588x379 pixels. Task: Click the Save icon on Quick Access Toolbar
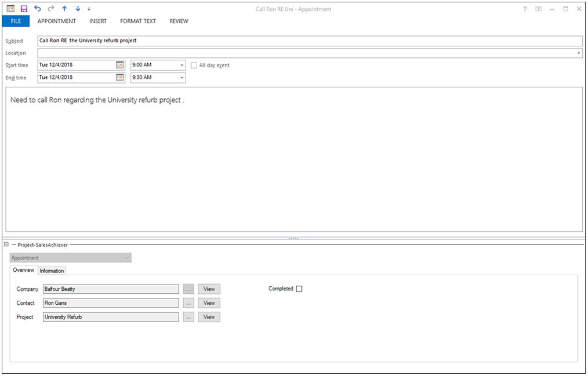point(23,9)
